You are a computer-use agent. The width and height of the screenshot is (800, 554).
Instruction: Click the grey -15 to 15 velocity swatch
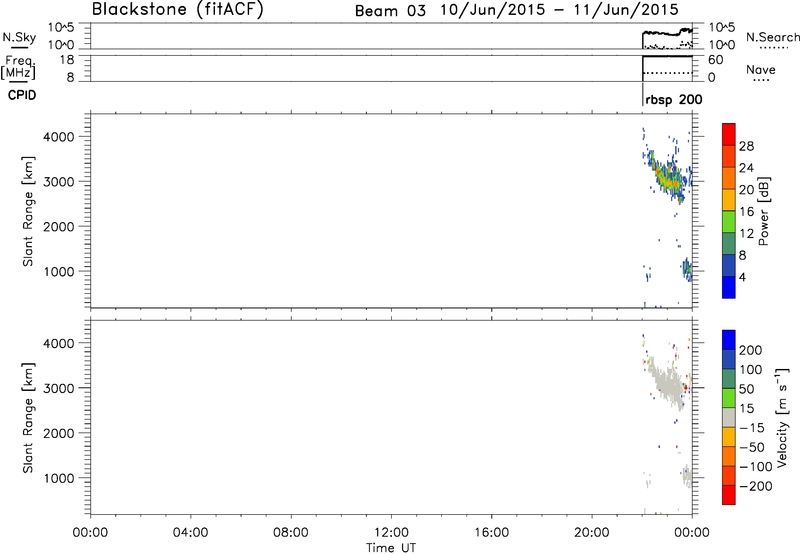point(729,417)
